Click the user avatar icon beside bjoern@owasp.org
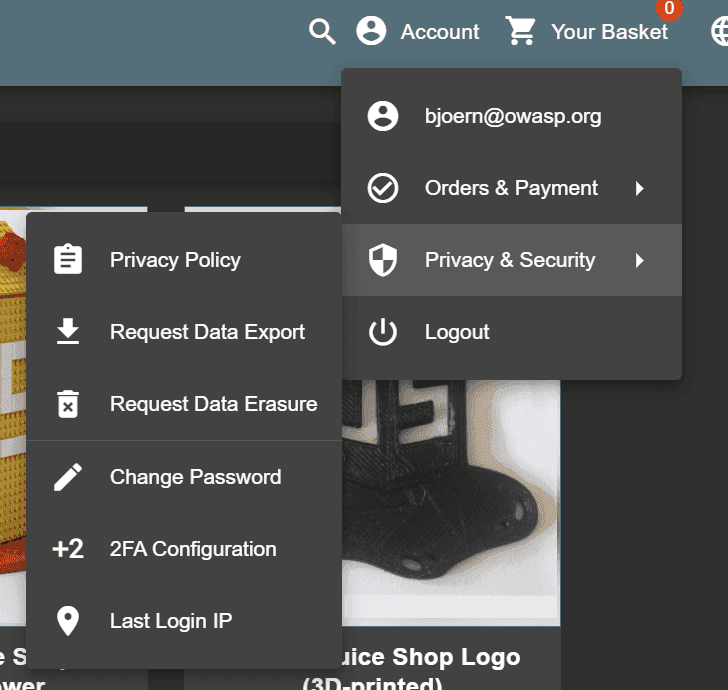 click(x=383, y=116)
